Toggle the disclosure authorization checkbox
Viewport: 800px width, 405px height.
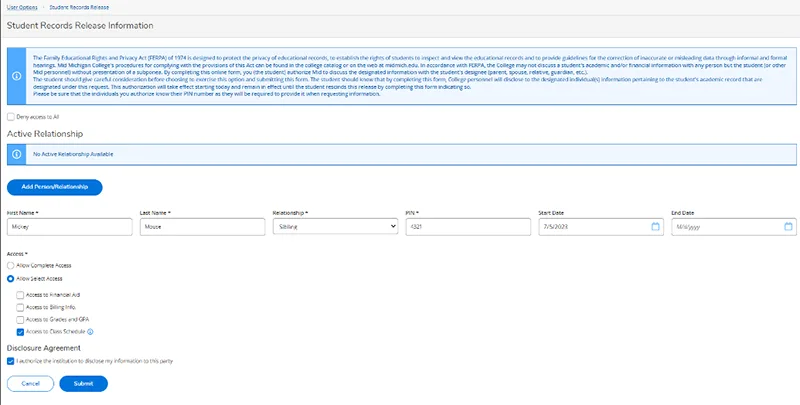coord(11,361)
